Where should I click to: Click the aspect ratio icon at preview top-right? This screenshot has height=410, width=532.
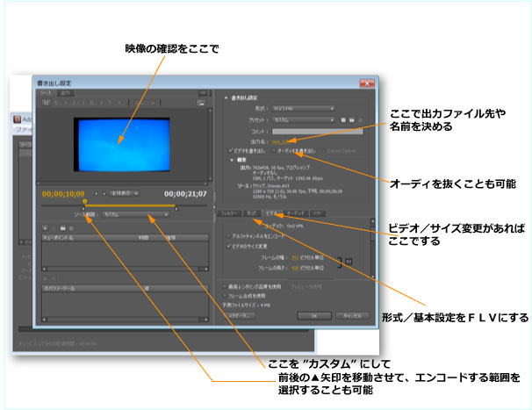click(x=201, y=103)
